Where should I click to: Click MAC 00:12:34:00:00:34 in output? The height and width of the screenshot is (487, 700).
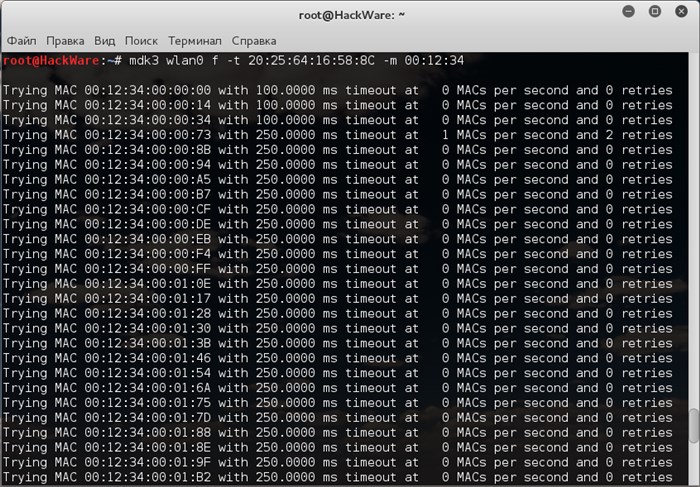click(x=148, y=120)
